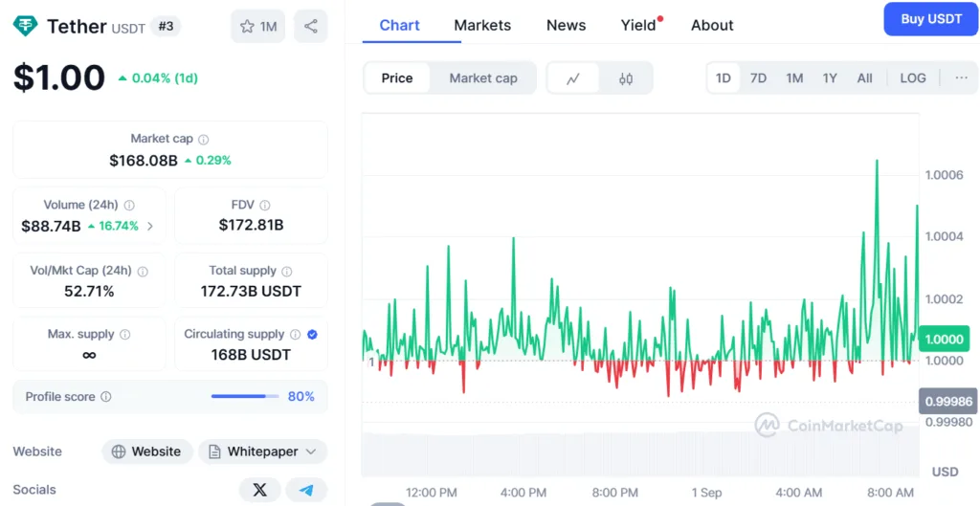The image size is (980, 506).
Task: Click the 1.0006 price axis label
Action: (945, 174)
